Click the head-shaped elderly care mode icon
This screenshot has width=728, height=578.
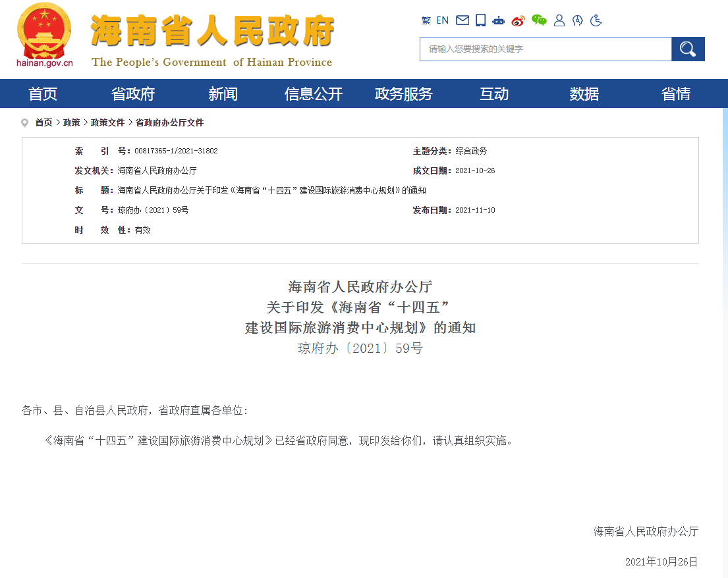pyautogui.click(x=578, y=20)
